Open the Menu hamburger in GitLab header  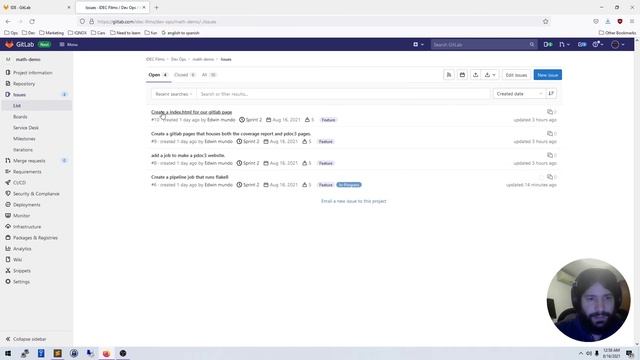click(69, 44)
